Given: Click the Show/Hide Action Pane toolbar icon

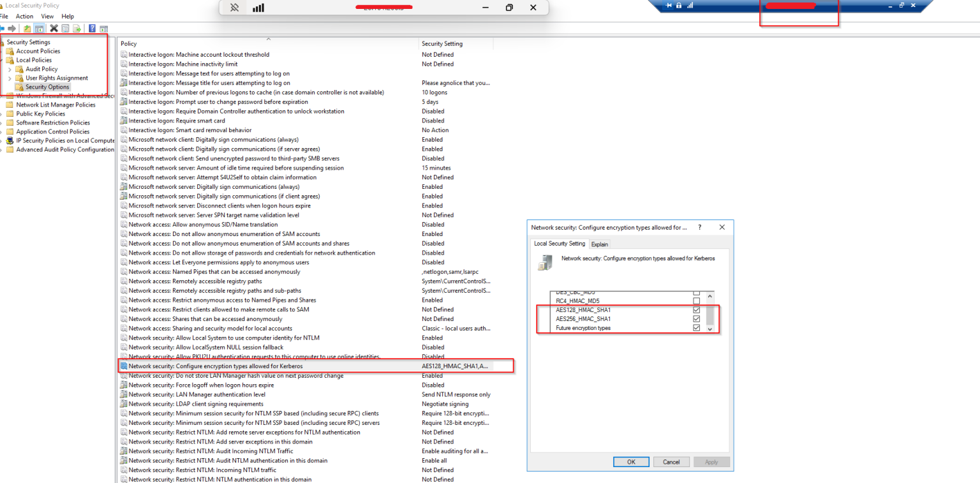Looking at the screenshot, I should [x=104, y=29].
